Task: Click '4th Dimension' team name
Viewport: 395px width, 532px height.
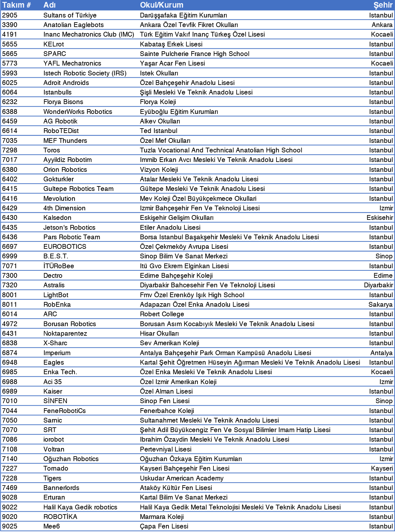Action: 64,208
